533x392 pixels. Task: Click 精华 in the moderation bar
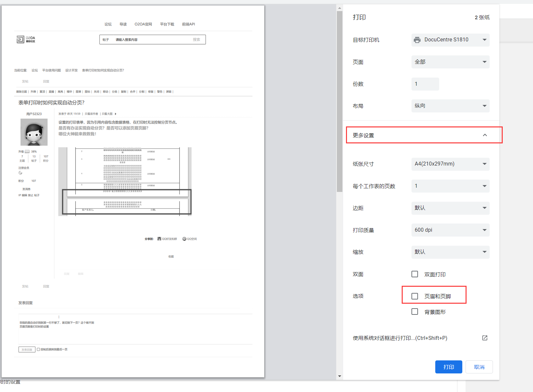click(x=69, y=92)
